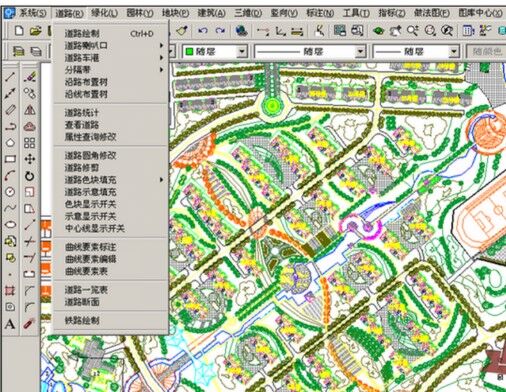506x392 pixels.
Task: Open the 系统(S) menu
Action: 33,13
